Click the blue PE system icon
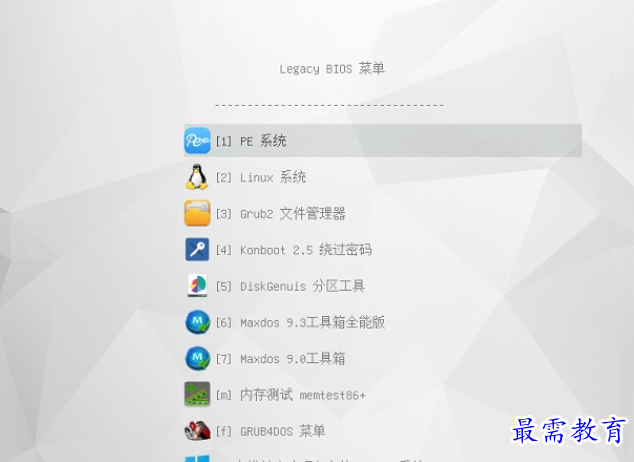The image size is (634, 462). coord(197,141)
